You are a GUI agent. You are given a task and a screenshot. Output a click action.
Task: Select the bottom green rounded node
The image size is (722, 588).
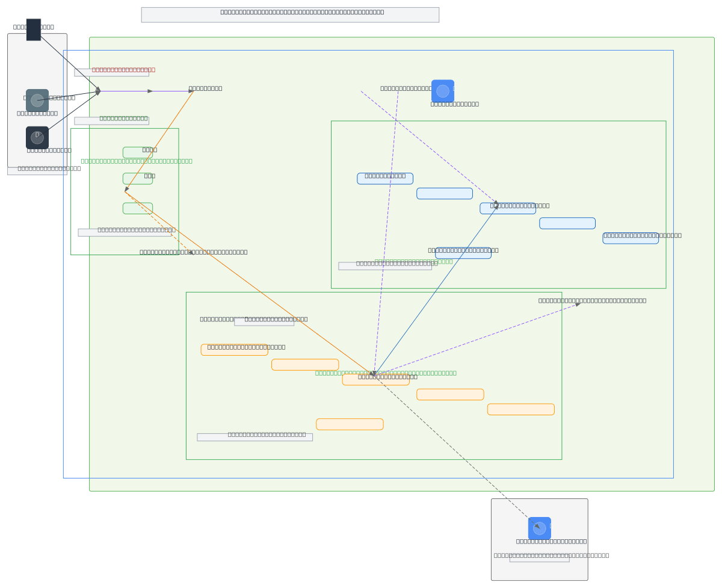coord(138,208)
